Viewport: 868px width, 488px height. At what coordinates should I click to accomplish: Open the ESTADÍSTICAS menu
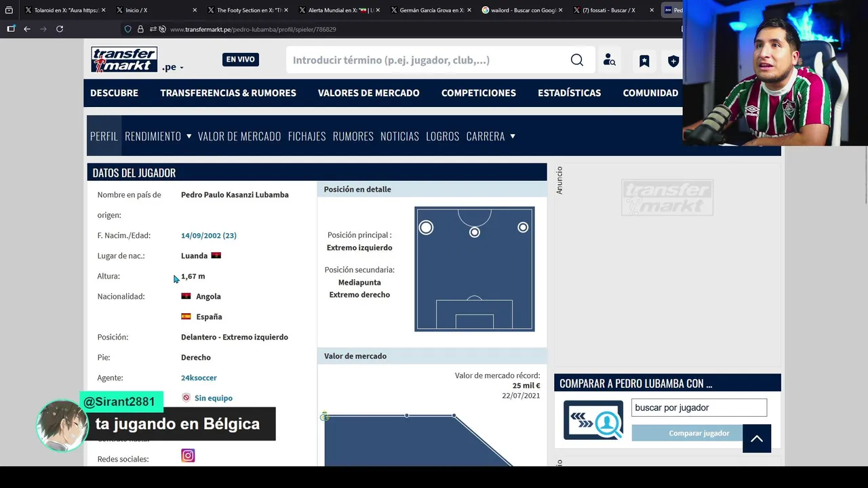[569, 93]
